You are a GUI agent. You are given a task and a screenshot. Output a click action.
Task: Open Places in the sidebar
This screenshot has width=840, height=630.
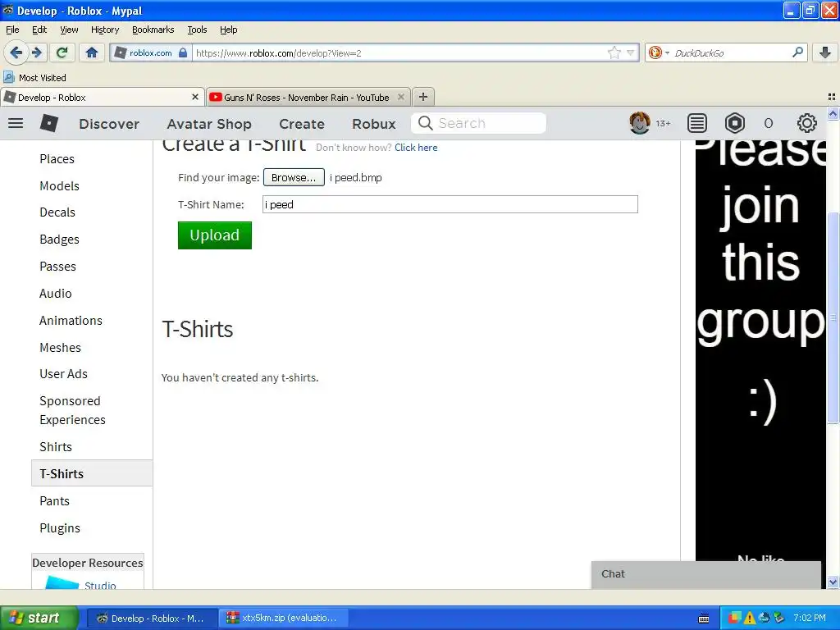pos(57,159)
